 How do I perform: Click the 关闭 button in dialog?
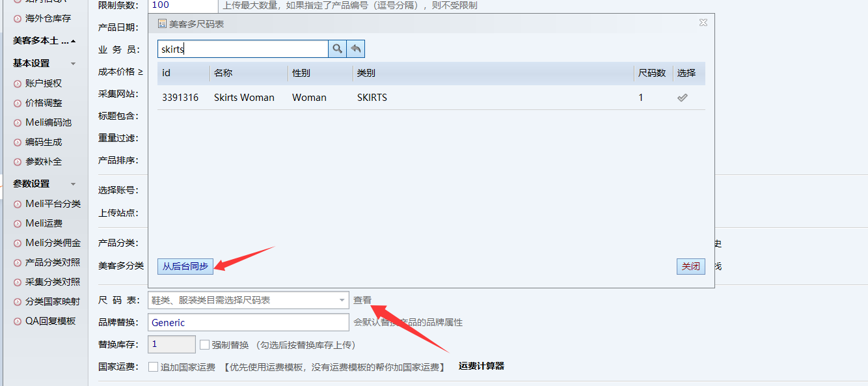coord(690,266)
